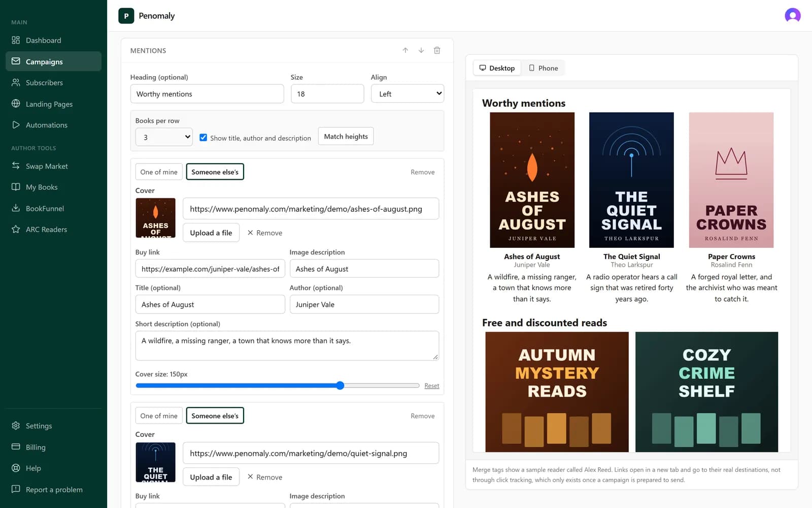Open the user profile avatar
Screen dimensions: 812x508
792,16
